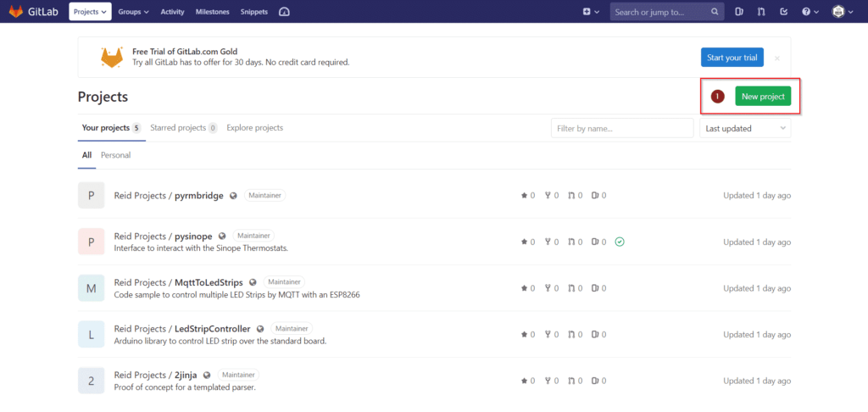Click forks count for MqttToLedStrips
The image size is (868, 412).
[552, 288]
